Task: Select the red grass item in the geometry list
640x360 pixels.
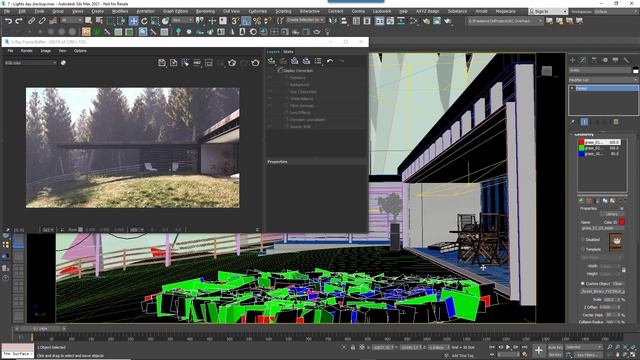Action: pyautogui.click(x=599, y=142)
